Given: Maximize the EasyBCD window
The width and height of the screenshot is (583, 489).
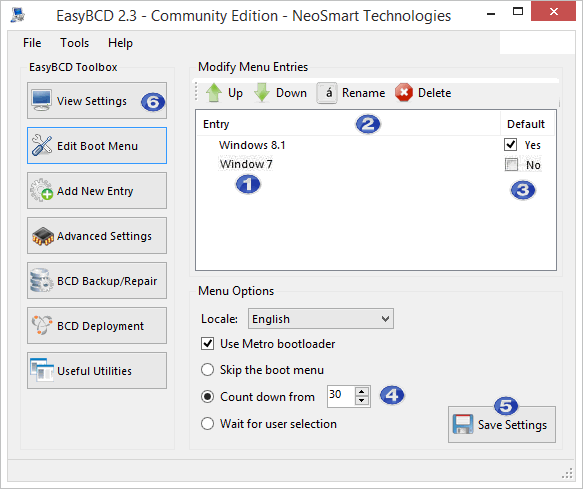Looking at the screenshot, I should 518,12.
